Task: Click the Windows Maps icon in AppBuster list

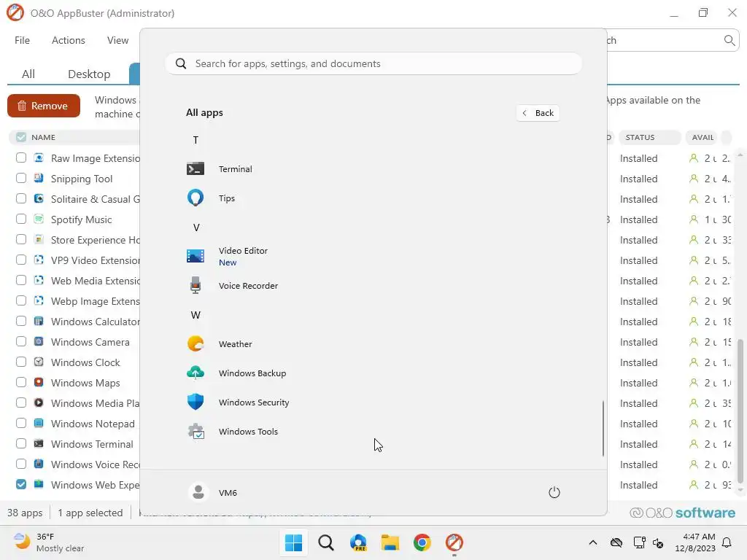Action: 39,382
